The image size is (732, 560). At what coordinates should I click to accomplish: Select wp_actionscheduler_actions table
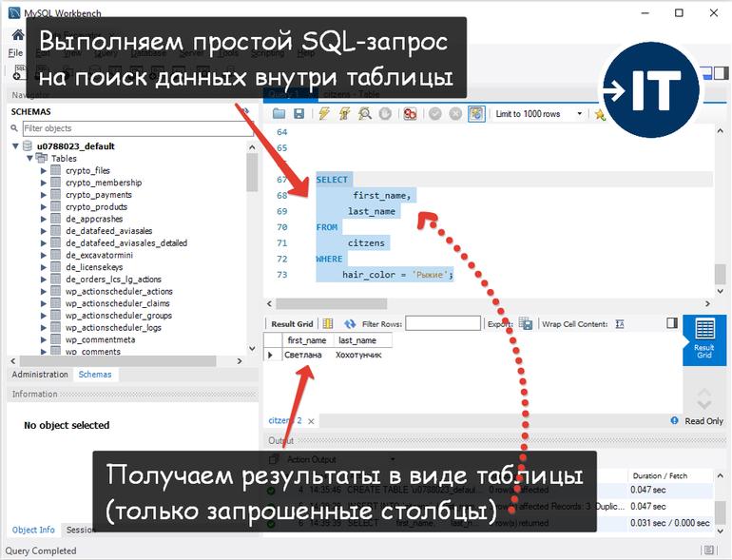119,292
